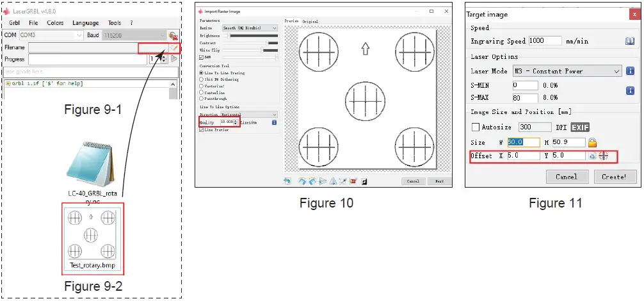This screenshot has height=301, width=644.
Task: Adjust the White Clip slider
Action: coord(250,50)
